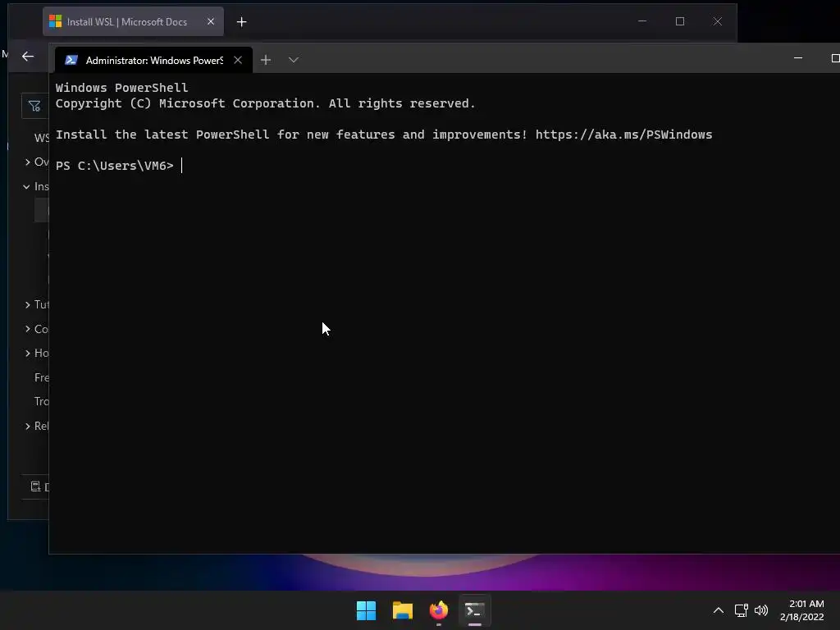This screenshot has width=840, height=630.
Task: Expand the 'Ov' section in docs sidebar
Action: tap(27, 162)
